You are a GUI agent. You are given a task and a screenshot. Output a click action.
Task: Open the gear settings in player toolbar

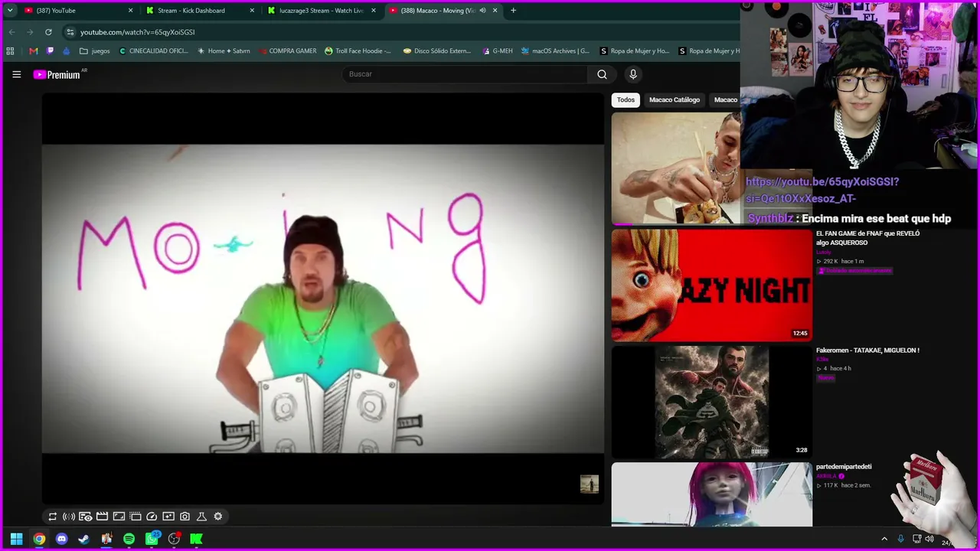click(218, 517)
